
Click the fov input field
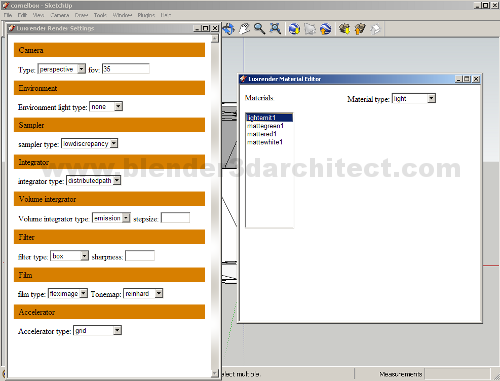pyautogui.click(x=126, y=69)
